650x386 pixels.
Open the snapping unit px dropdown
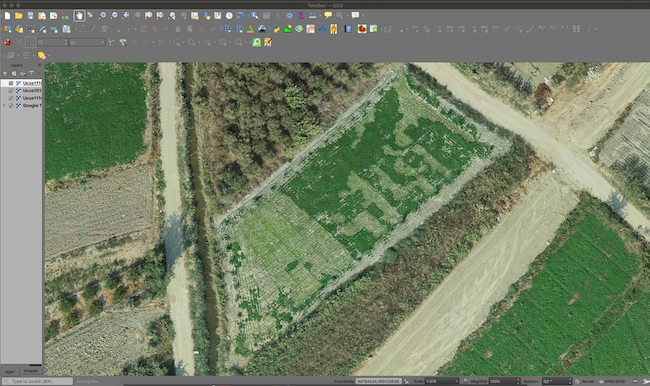point(87,42)
